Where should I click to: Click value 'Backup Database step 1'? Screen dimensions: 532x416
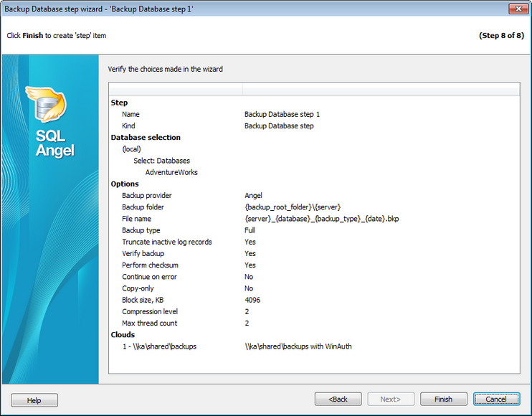[x=282, y=114]
